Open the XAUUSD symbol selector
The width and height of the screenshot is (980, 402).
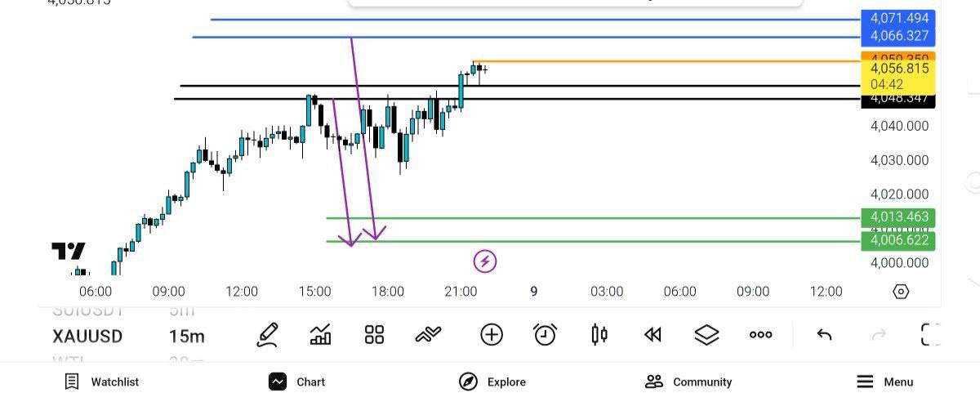click(x=87, y=337)
